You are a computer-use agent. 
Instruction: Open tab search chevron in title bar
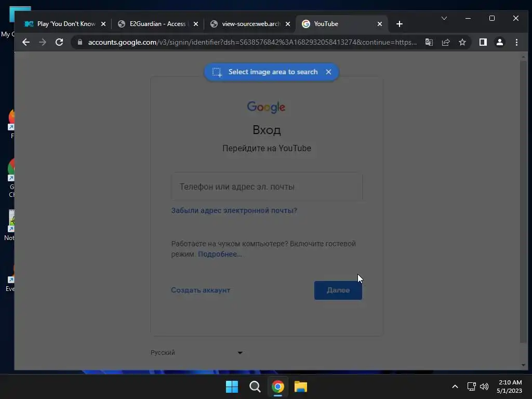[444, 18]
